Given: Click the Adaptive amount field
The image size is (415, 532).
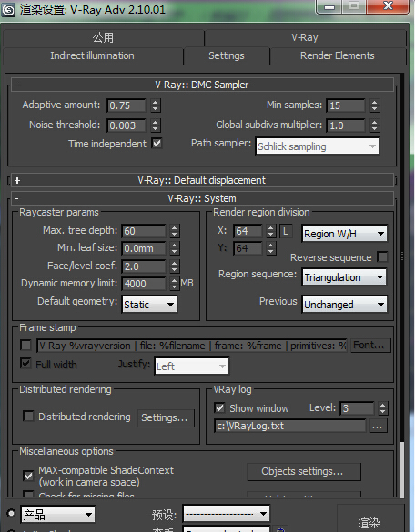Looking at the screenshot, I should tap(127, 105).
